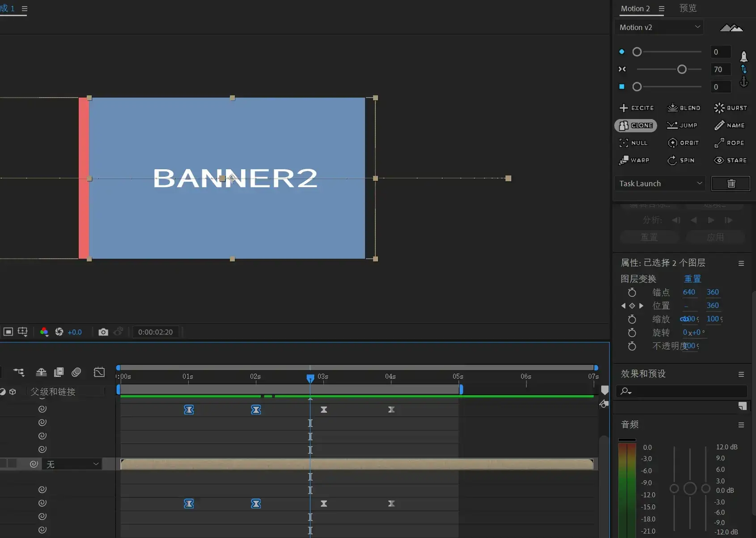Click center audio level slider knob
This screenshot has height=538, width=756.
(690, 488)
